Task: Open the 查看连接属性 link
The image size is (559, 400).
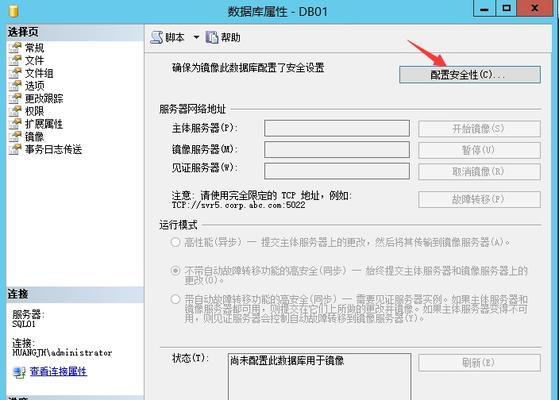Action: (58, 371)
